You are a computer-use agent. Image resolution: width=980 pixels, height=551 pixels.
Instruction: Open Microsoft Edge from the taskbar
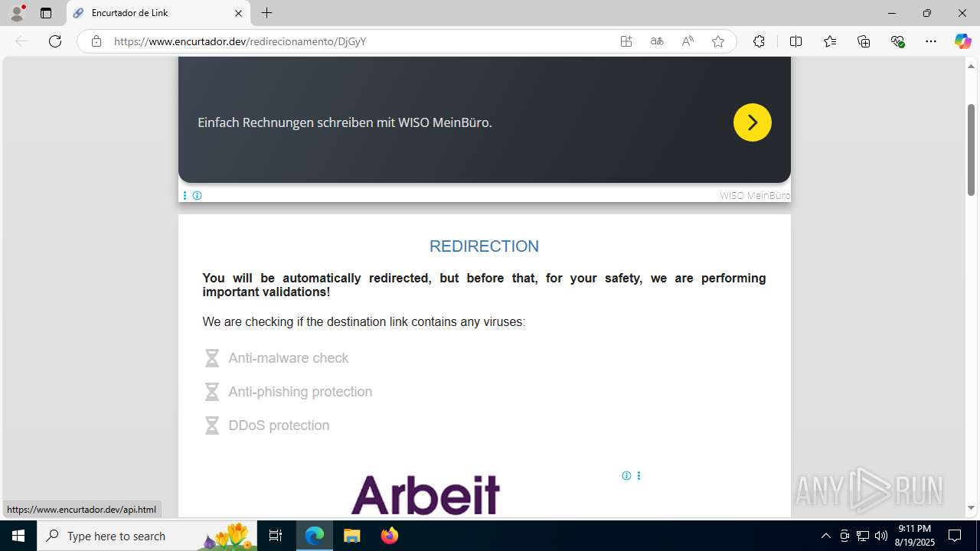(315, 536)
